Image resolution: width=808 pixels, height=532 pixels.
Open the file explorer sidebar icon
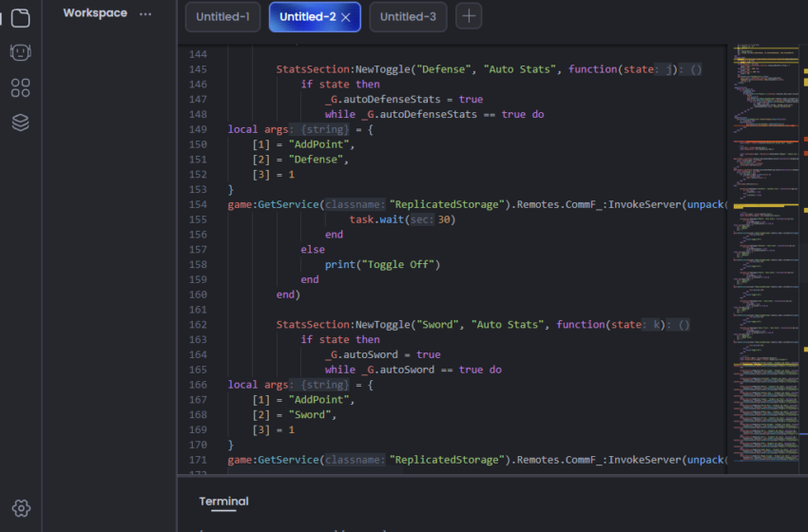pyautogui.click(x=21, y=18)
